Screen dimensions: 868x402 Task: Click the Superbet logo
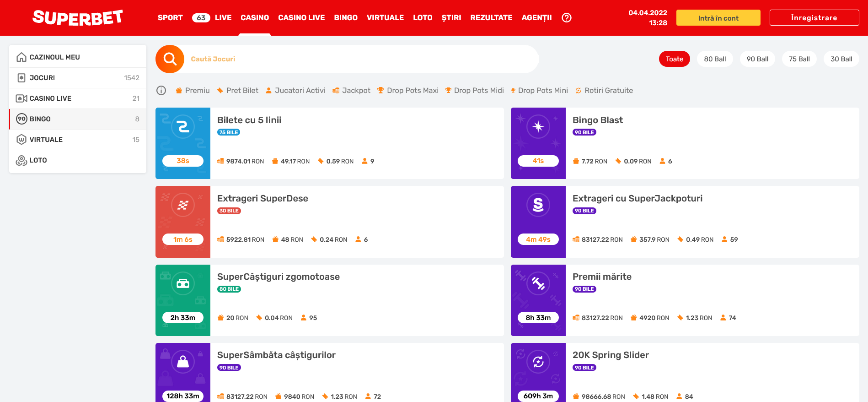click(x=78, y=18)
